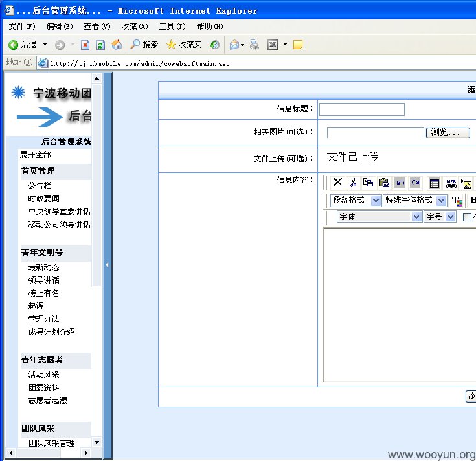Open 中央领导重要讲话 in sidebar
476x461 pixels.
pos(59,211)
